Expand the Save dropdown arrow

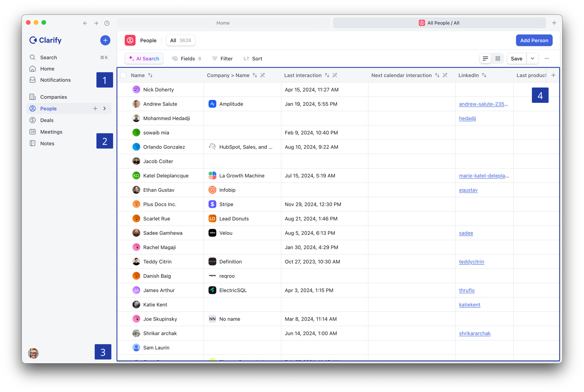(x=532, y=59)
